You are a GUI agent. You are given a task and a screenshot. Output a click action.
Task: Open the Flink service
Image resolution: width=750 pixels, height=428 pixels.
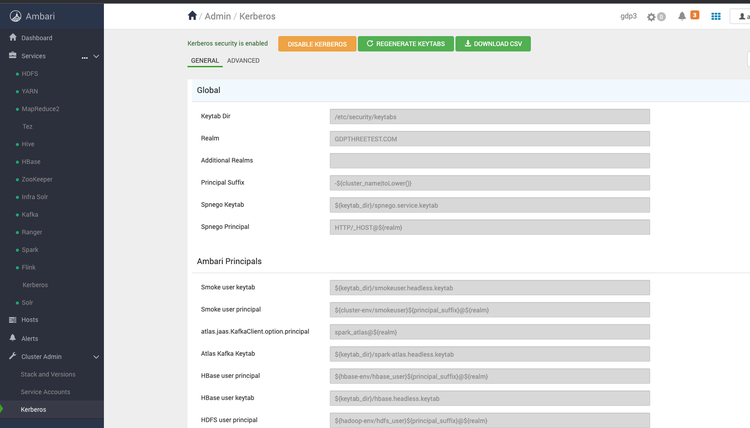pos(28,267)
